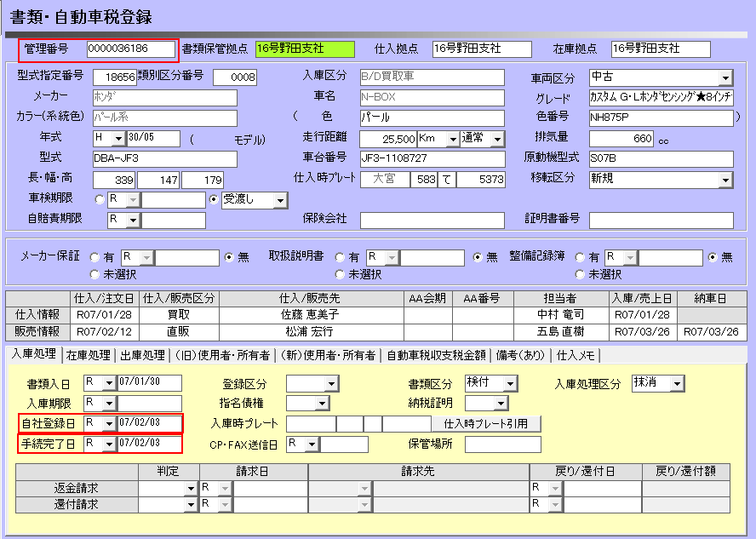Screen dimensions: 756x539
Task: Click the 松浦 宏行 buyer cell
Action: [312, 332]
